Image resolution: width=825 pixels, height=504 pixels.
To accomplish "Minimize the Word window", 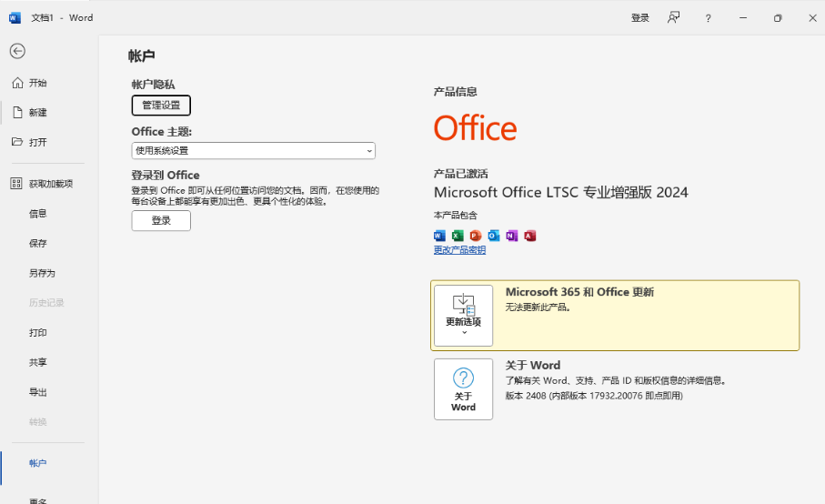I will (743, 18).
